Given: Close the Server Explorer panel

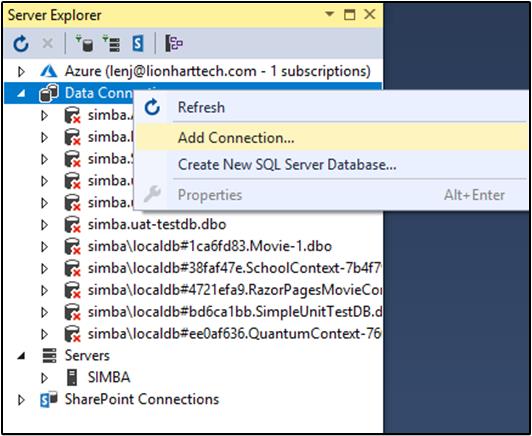Looking at the screenshot, I should coord(369,15).
